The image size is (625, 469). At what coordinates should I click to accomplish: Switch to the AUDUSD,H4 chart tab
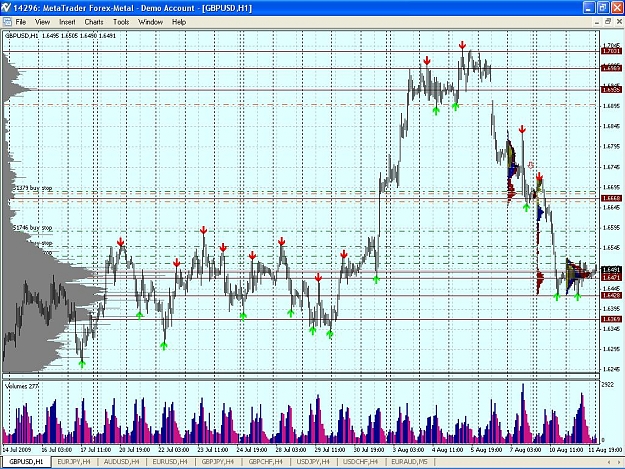[x=122, y=462]
